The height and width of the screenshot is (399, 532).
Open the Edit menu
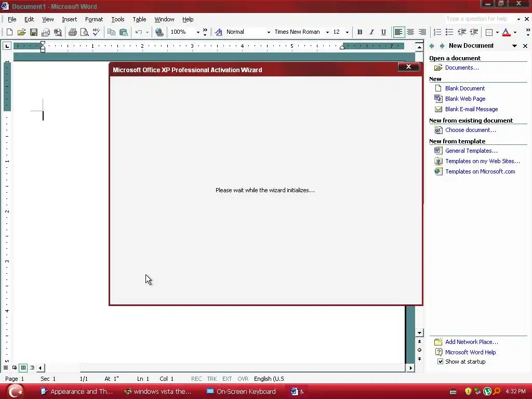tap(29, 19)
